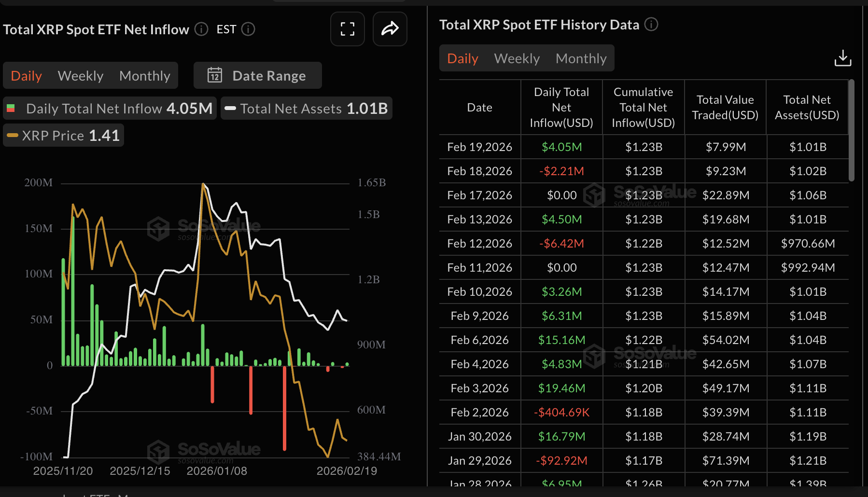Screen dimensions: 868x497
Task: Click info icon beside History Data title
Action: 651,25
